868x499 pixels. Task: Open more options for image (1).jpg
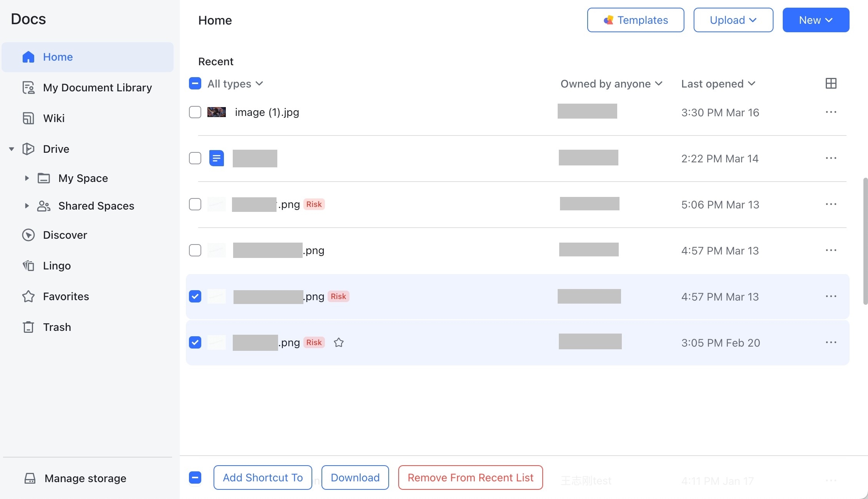(x=831, y=112)
